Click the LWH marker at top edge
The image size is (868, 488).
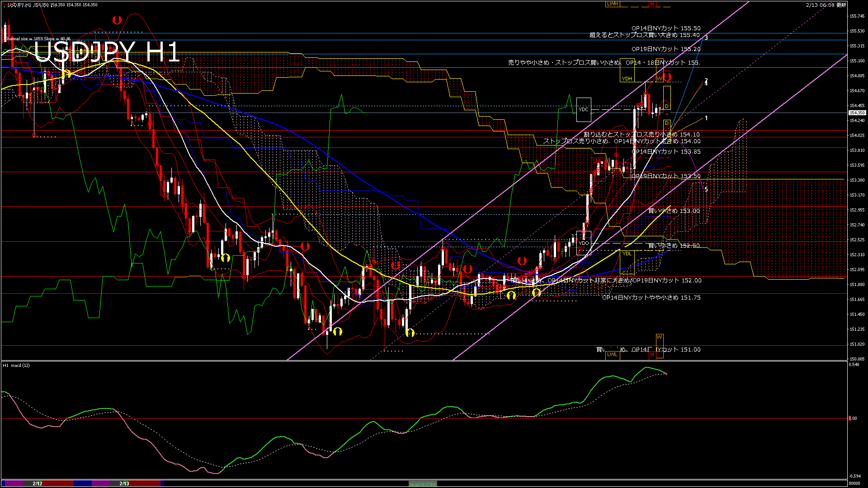click(x=612, y=4)
